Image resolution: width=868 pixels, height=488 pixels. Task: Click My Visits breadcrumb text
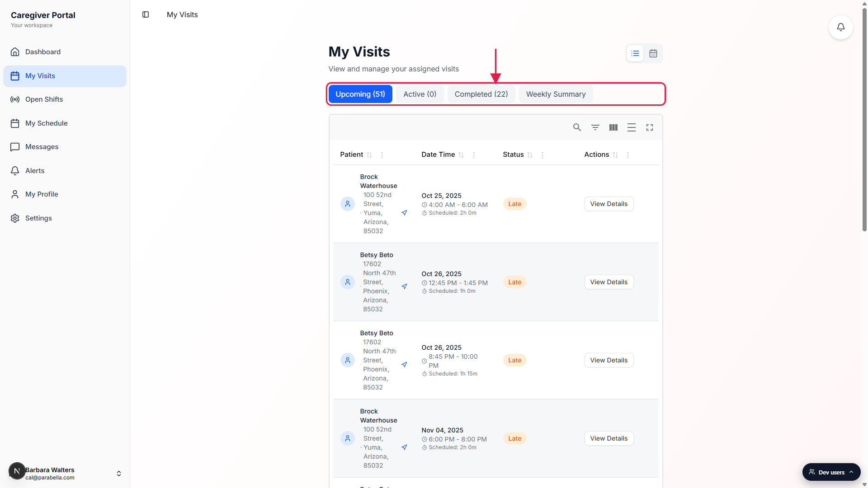tap(182, 14)
